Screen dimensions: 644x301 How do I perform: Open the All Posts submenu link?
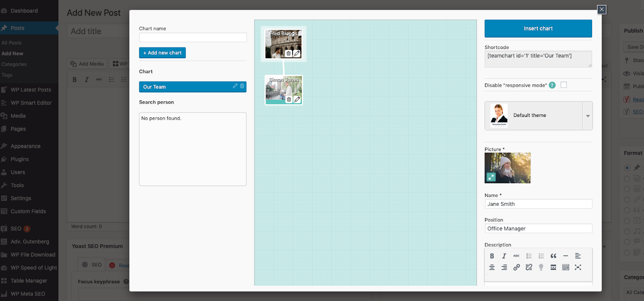coord(12,43)
